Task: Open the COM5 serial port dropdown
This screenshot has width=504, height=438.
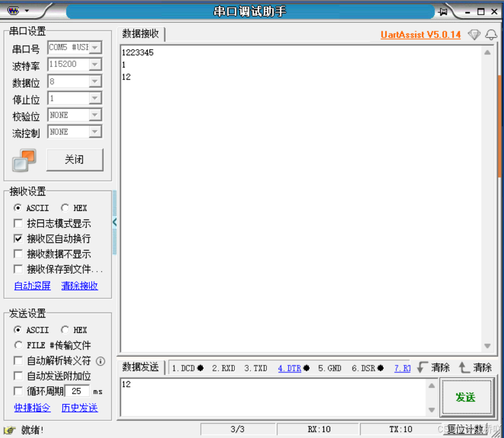Action: [95, 48]
